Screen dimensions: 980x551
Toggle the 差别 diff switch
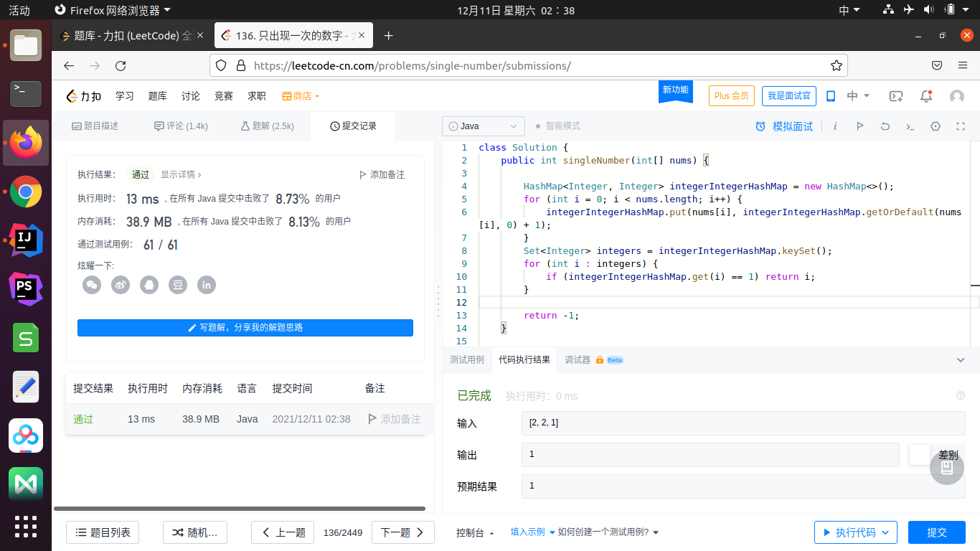(x=920, y=455)
